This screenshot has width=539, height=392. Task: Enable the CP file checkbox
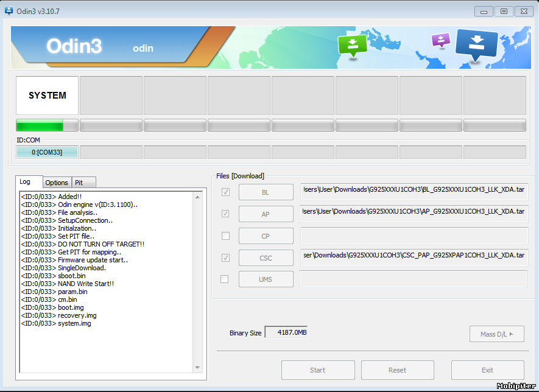click(225, 236)
